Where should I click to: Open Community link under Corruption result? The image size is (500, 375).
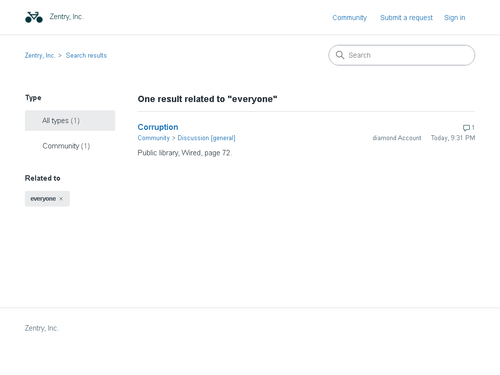tap(154, 138)
